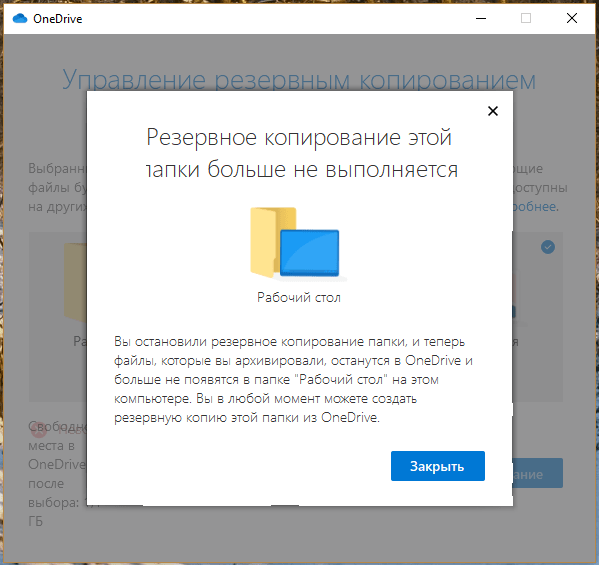
Task: Click the blue Закрыть button
Action: 438,466
